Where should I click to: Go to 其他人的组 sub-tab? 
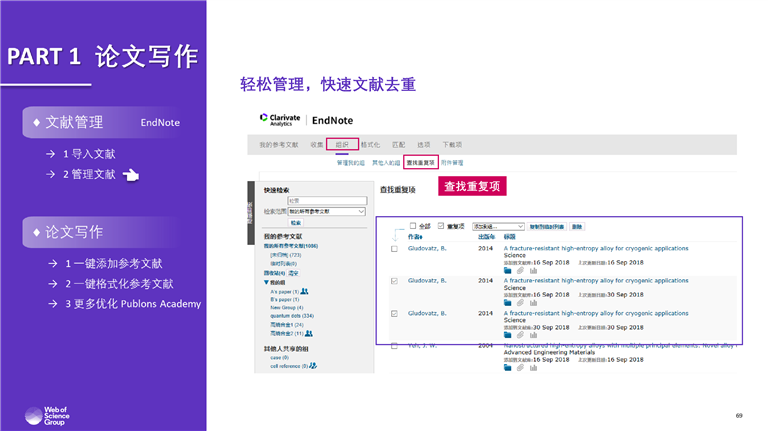pyautogui.click(x=386, y=163)
